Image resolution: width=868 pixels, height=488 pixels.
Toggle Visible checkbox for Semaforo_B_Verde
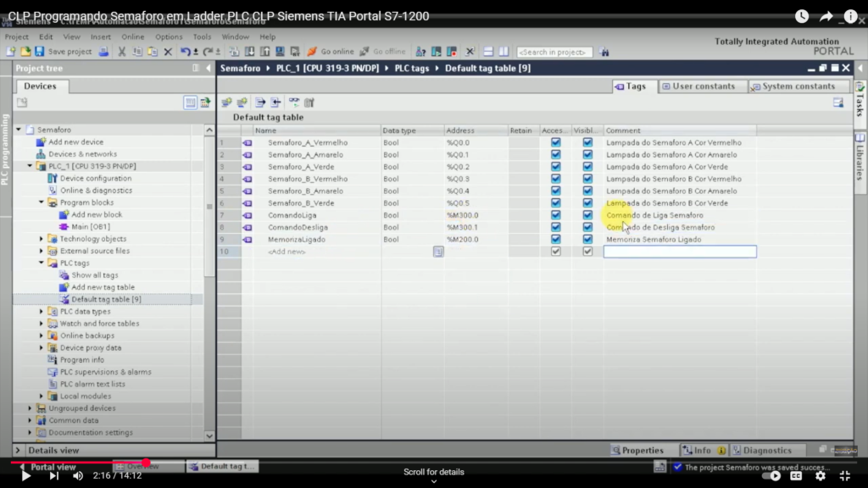[x=587, y=203]
